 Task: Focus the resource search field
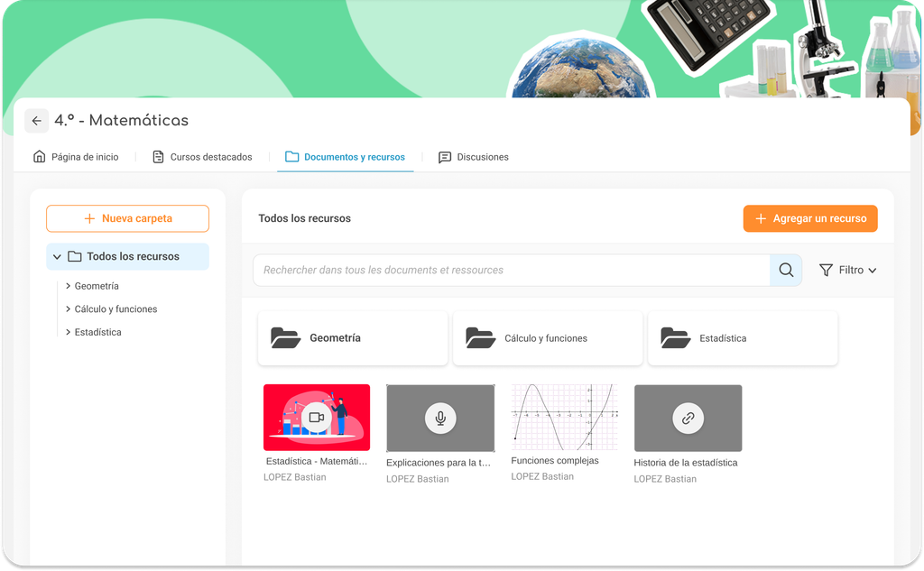pyautogui.click(x=512, y=270)
